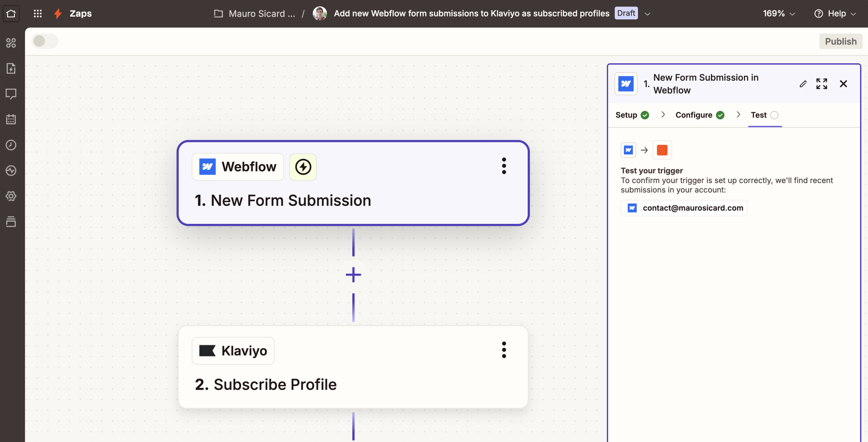Open step 1 three-dot options menu
Image resolution: width=868 pixels, height=442 pixels.
click(x=504, y=166)
